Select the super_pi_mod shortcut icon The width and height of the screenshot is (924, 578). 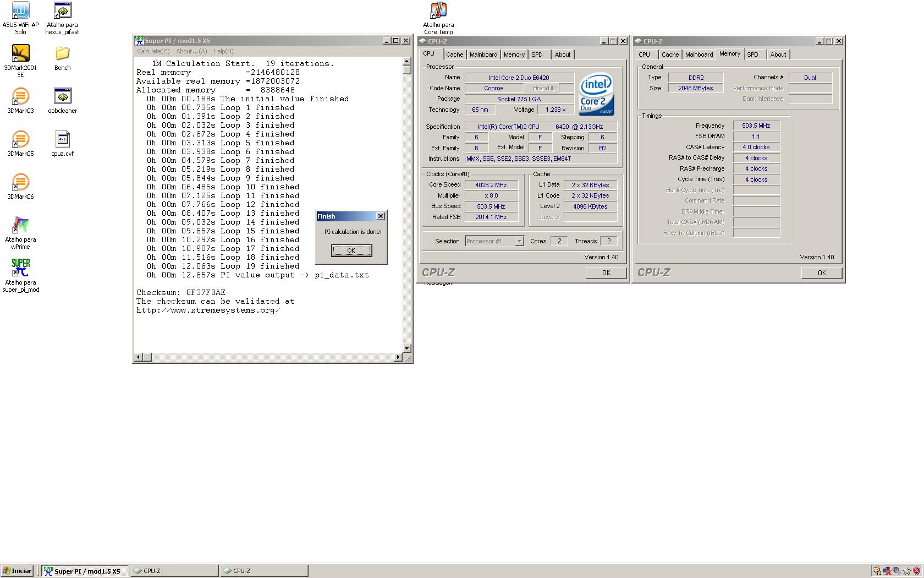20,276
